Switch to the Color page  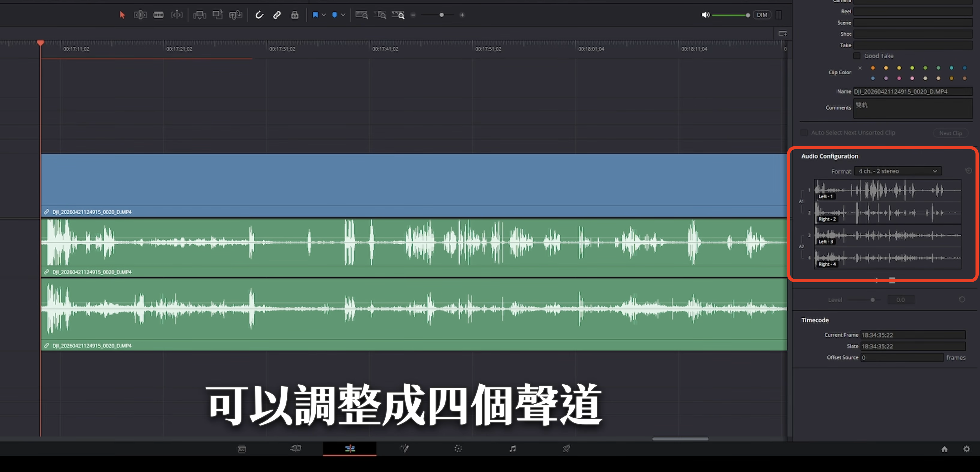coord(459,449)
